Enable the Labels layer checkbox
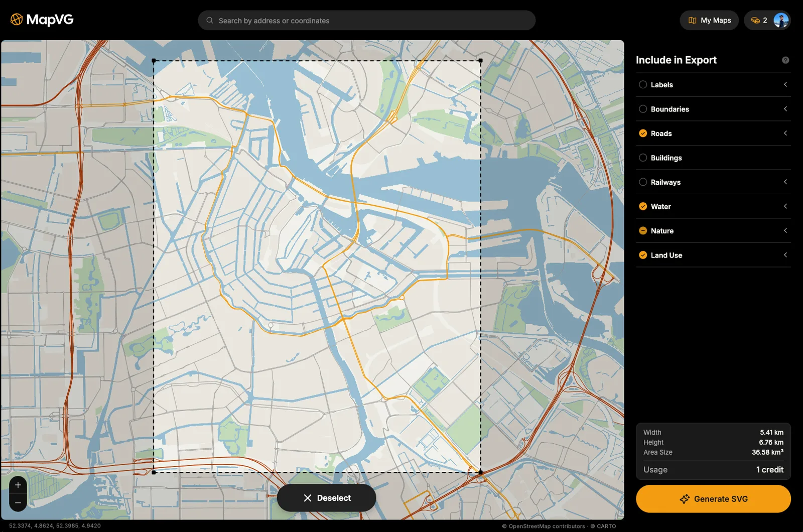The height and width of the screenshot is (532, 803). (x=643, y=85)
